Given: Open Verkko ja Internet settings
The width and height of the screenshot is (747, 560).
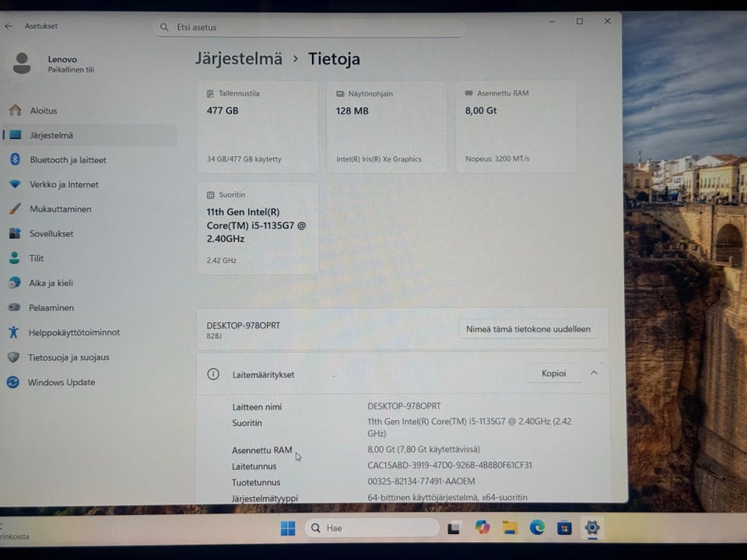Looking at the screenshot, I should (89, 184).
